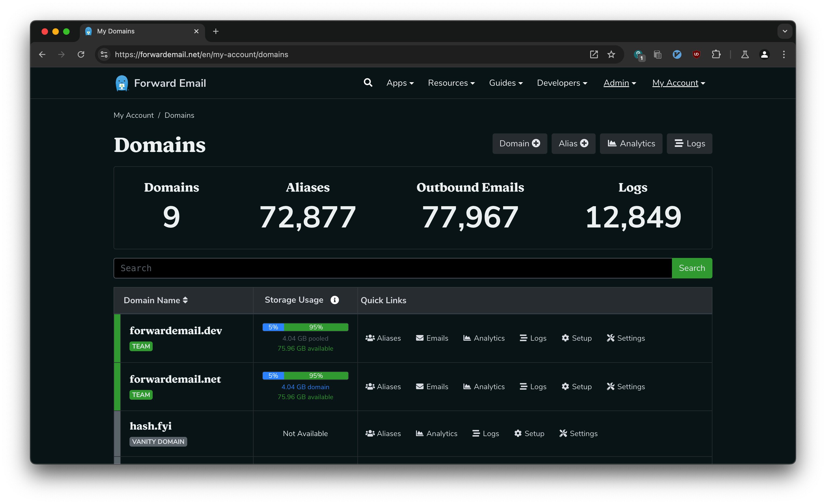Click VANITY DOMAIN badge on hash.fyi
The width and height of the screenshot is (826, 504).
coord(158,441)
